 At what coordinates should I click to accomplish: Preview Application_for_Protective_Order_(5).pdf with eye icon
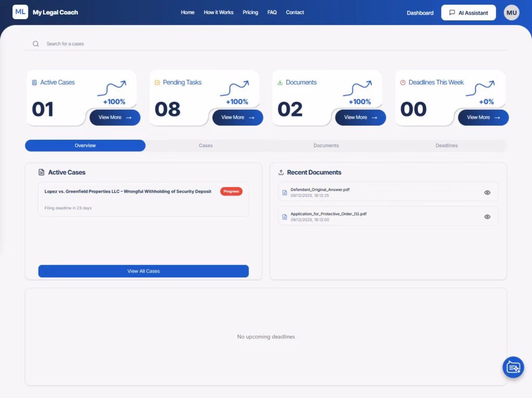point(487,217)
